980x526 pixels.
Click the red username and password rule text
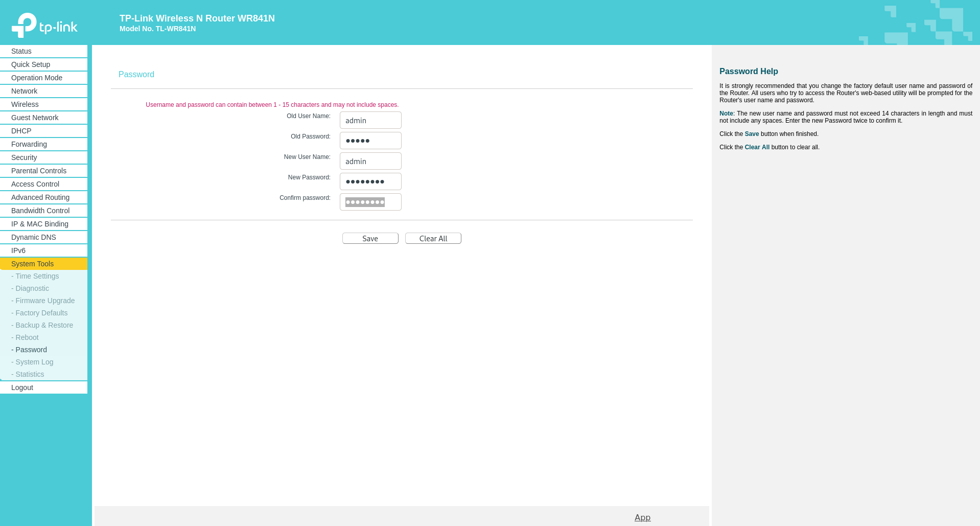272,105
